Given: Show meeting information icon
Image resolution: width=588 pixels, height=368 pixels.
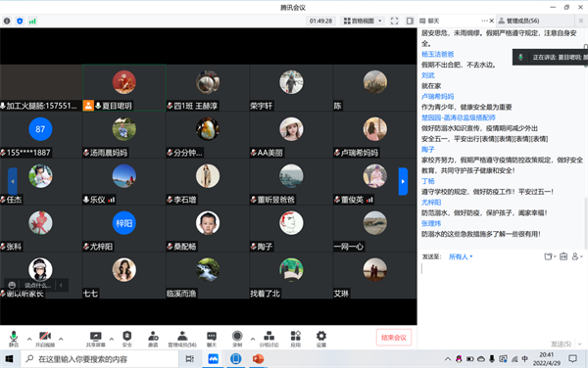Looking at the screenshot, I should click(7, 21).
